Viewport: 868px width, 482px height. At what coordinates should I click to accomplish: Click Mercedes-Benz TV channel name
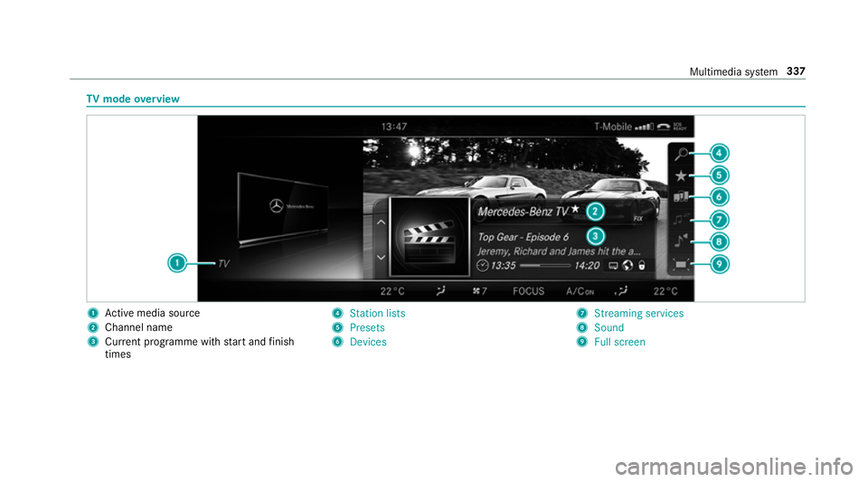click(x=524, y=212)
